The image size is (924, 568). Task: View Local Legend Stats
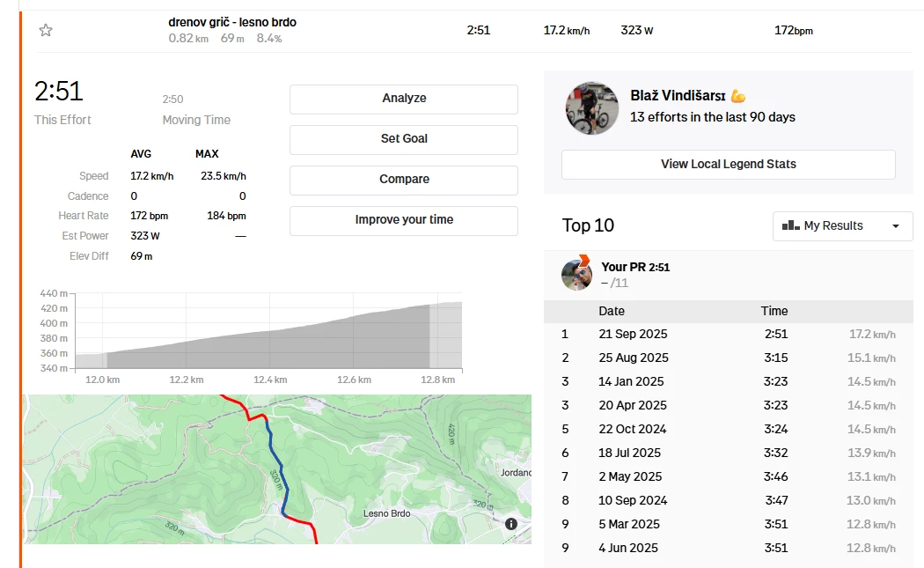point(728,164)
